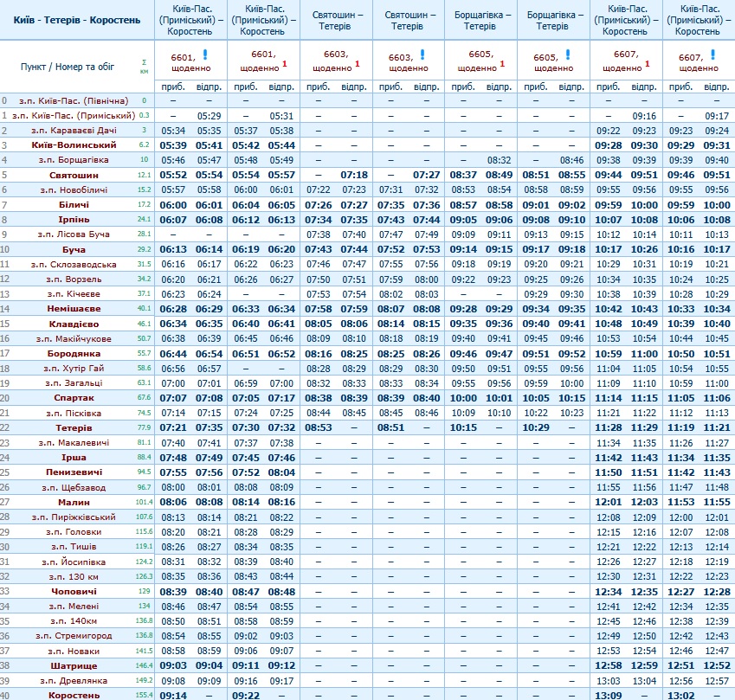Select the Тетерів station row name
The height and width of the screenshot is (700, 735).
pos(74,427)
